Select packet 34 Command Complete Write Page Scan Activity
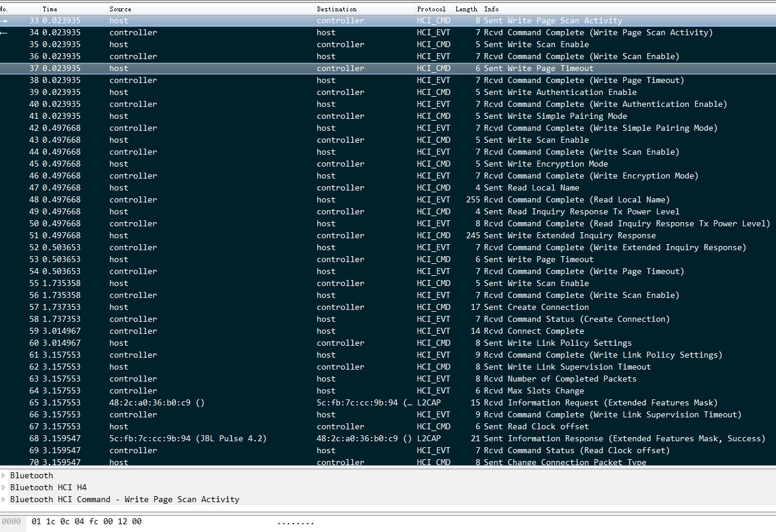Screen dimensions: 776x532 click(388, 33)
